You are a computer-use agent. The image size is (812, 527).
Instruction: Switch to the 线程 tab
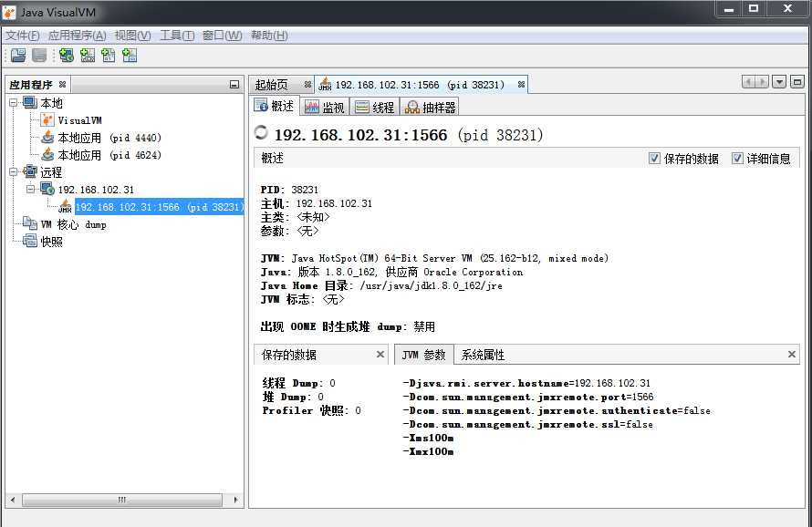point(374,108)
